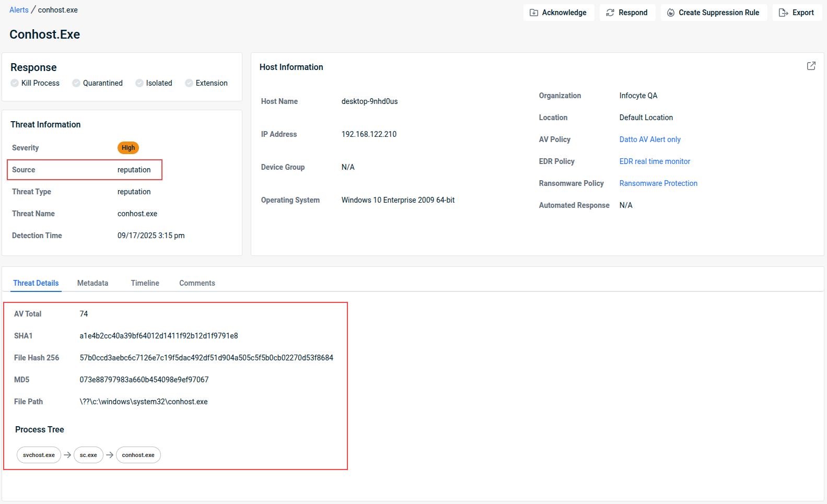Go back to Alerts breadcrumb
The width and height of the screenshot is (827, 504).
coord(19,10)
